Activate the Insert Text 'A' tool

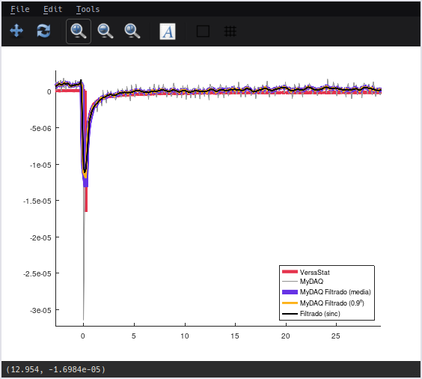click(168, 32)
